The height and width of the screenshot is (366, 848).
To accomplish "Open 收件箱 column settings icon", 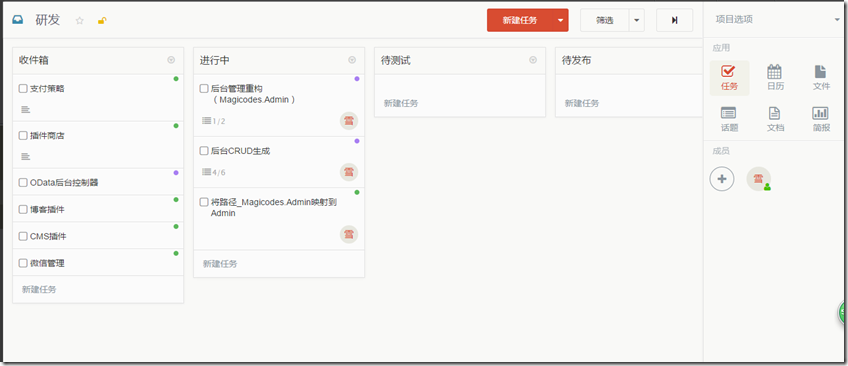I will click(x=171, y=60).
